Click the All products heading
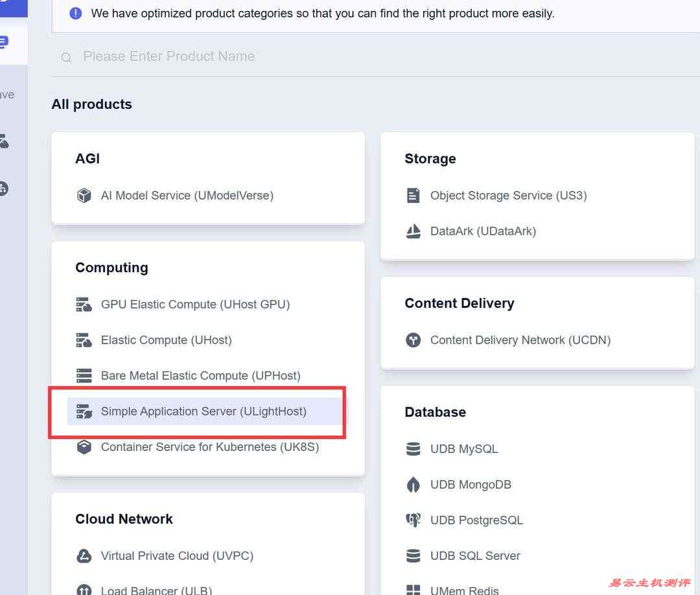 [91, 104]
